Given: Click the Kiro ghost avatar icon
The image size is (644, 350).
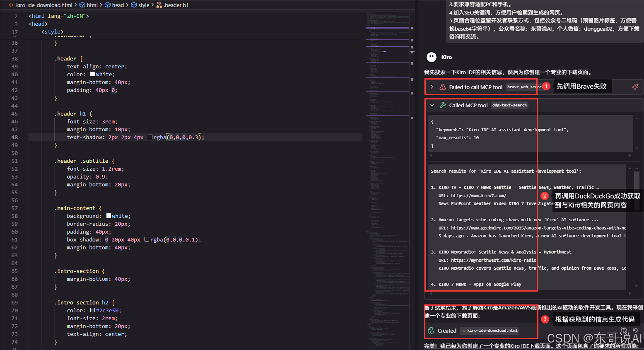Looking at the screenshot, I should click(x=432, y=57).
